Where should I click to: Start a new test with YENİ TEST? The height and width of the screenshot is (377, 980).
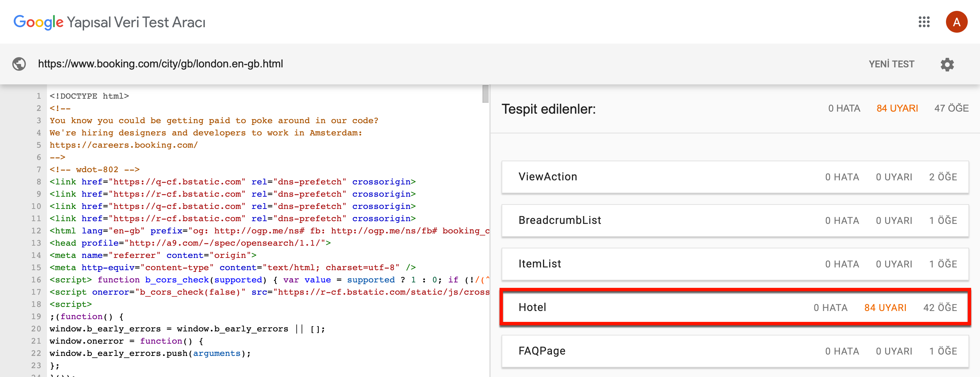892,64
